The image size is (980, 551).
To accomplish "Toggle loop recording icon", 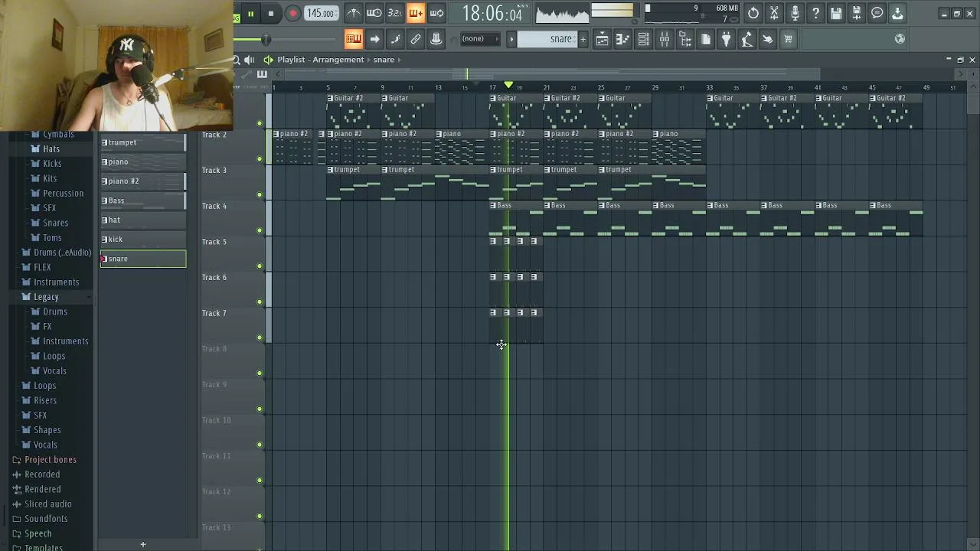I will coord(436,13).
